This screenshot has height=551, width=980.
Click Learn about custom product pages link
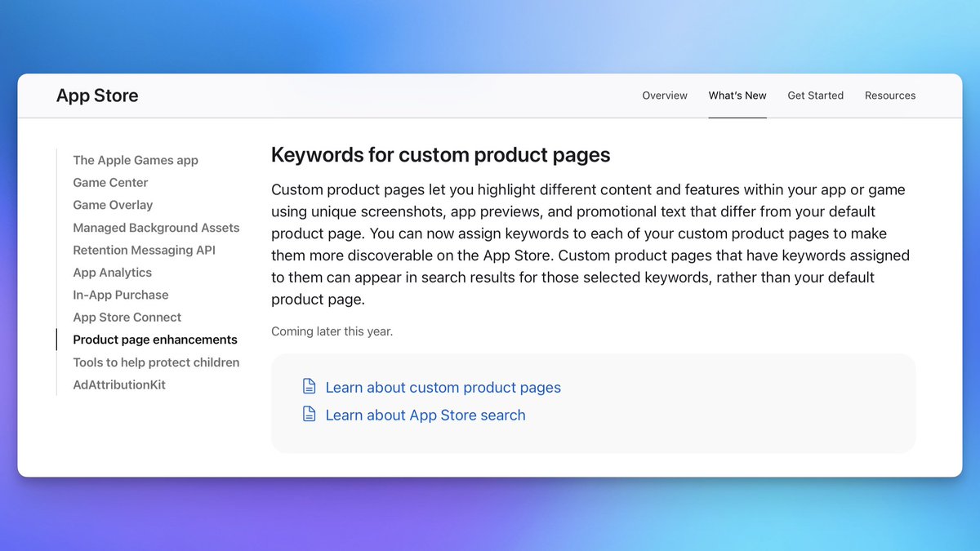[443, 388]
